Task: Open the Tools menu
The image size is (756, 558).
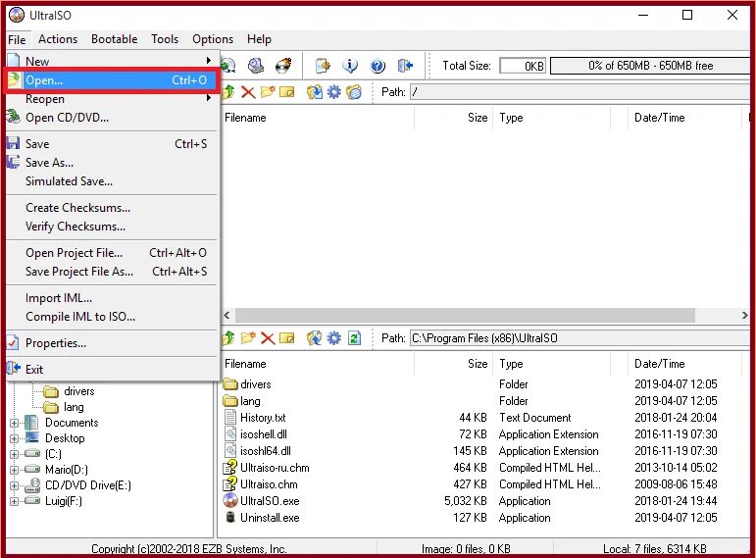Action: click(x=165, y=39)
